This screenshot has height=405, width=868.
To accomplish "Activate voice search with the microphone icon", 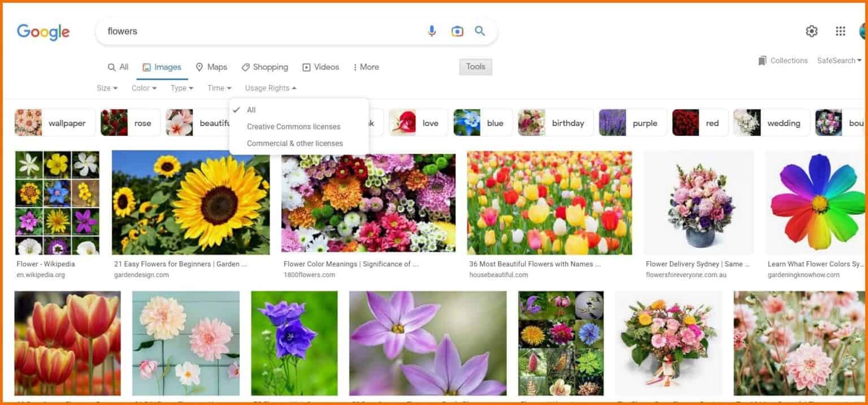I will 432,31.
